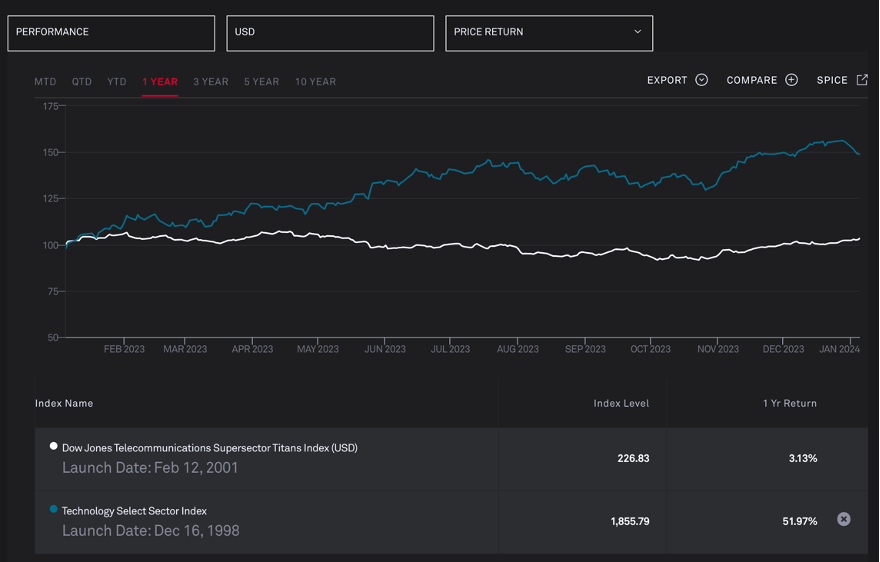This screenshot has height=562, width=880.
Task: Click the Export download arrow icon
Action: [x=701, y=80]
